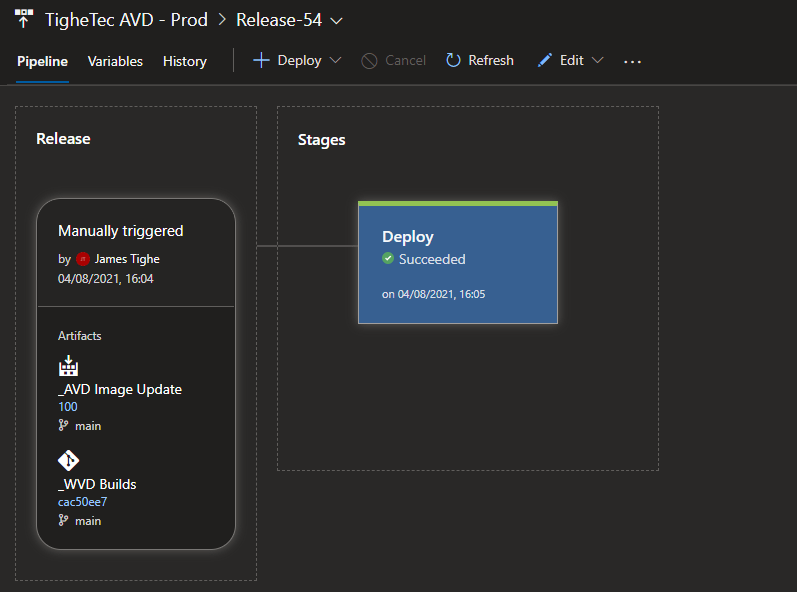Open the Deploy dropdown arrow in toolbar

[x=335, y=61]
